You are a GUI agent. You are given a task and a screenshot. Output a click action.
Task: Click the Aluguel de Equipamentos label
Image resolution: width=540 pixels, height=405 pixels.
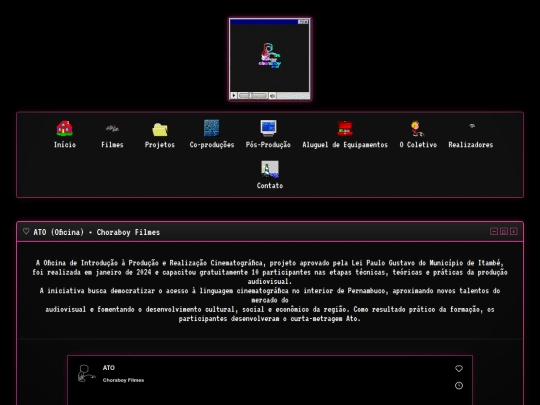[x=345, y=145]
